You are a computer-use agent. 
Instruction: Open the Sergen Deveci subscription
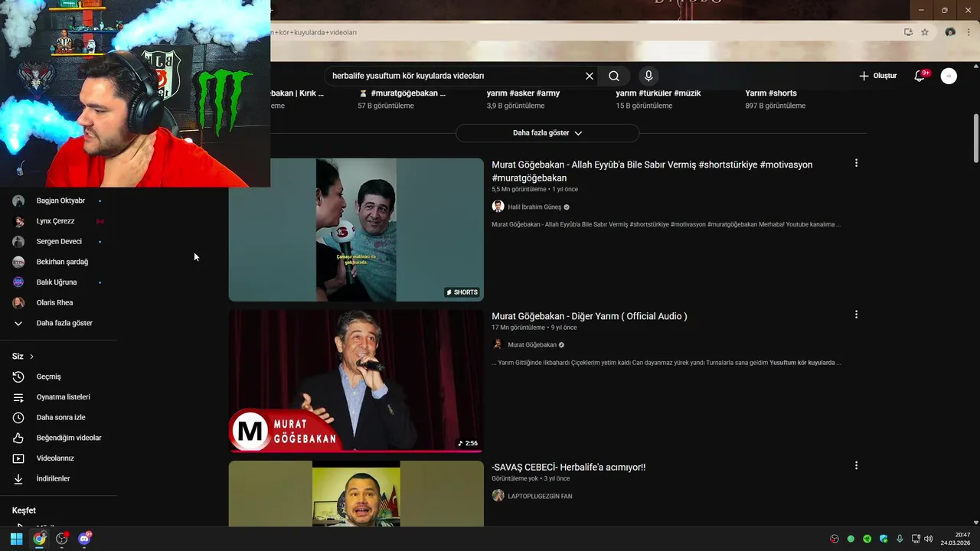[x=58, y=242]
